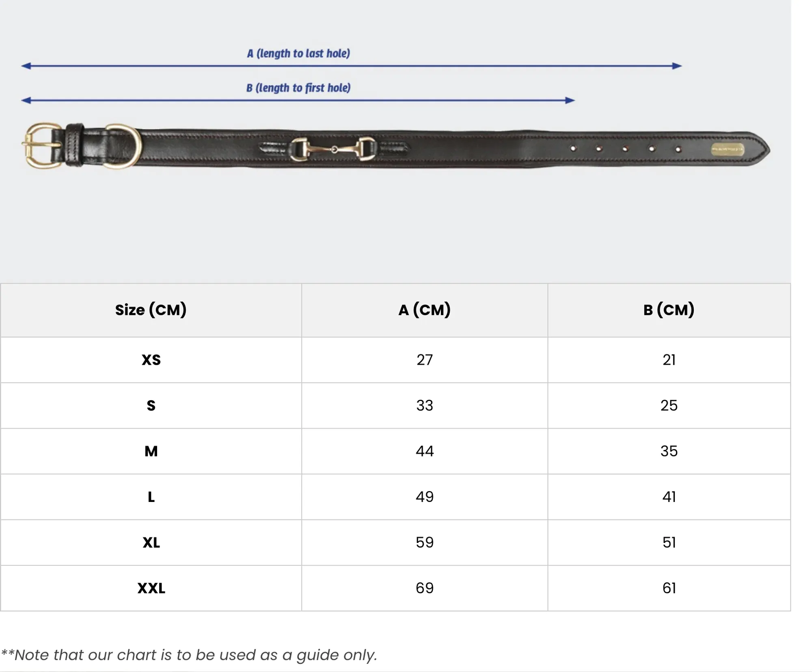Screen dimensions: 812x672
Task: Click the 'B (CM)' column header
Action: pyautogui.click(x=669, y=310)
